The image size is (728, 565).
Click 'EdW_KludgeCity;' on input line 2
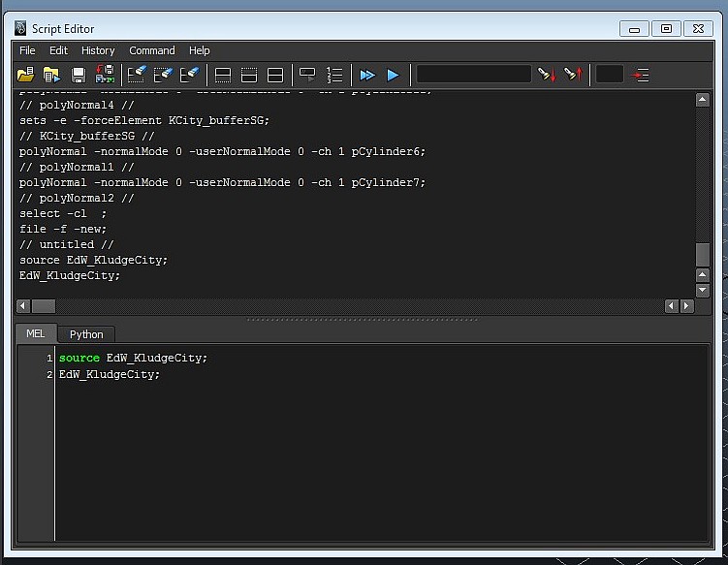[x=110, y=374]
